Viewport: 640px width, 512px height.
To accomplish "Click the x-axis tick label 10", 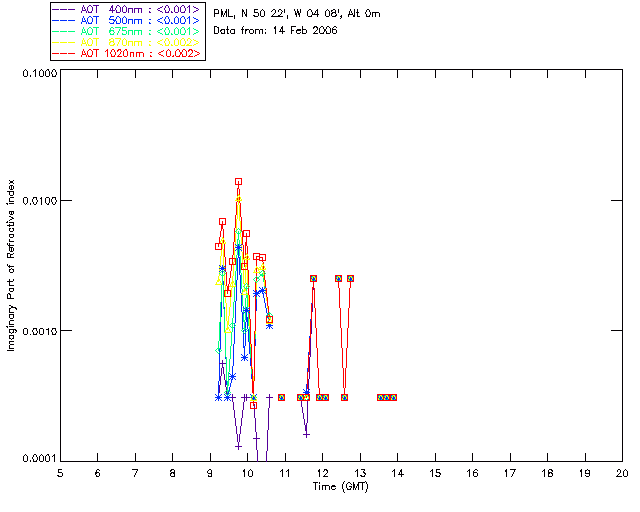I will (x=247, y=473).
